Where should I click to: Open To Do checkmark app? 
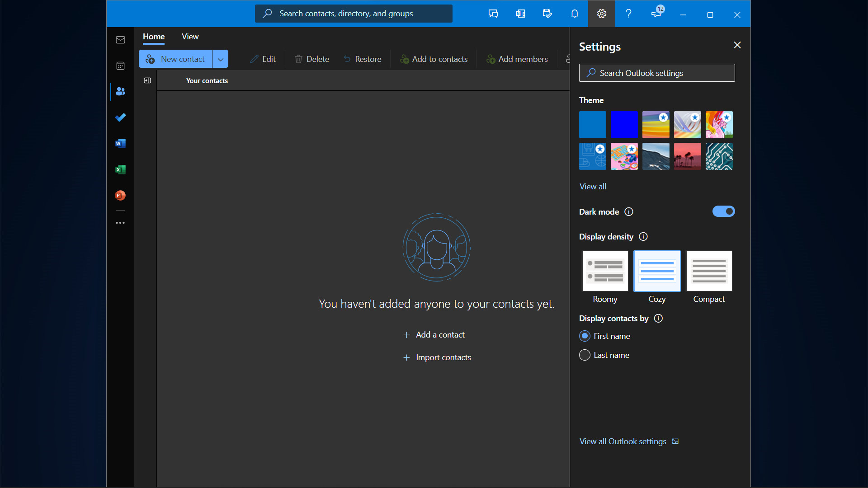120,117
